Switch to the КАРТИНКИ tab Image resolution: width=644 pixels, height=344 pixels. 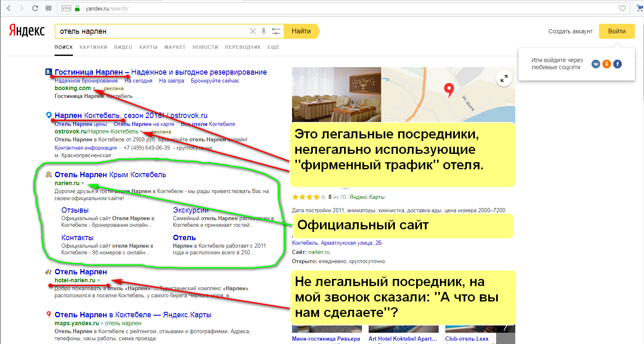[x=93, y=47]
